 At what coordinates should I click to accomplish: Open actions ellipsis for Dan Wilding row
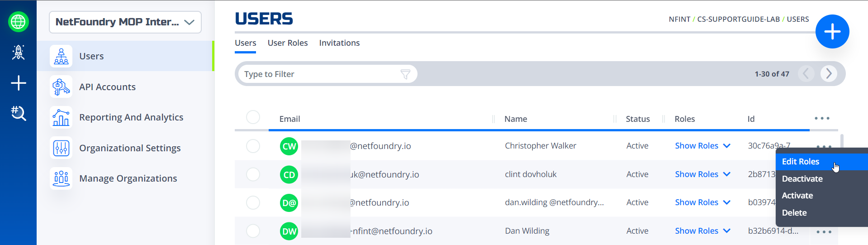pyautogui.click(x=824, y=231)
